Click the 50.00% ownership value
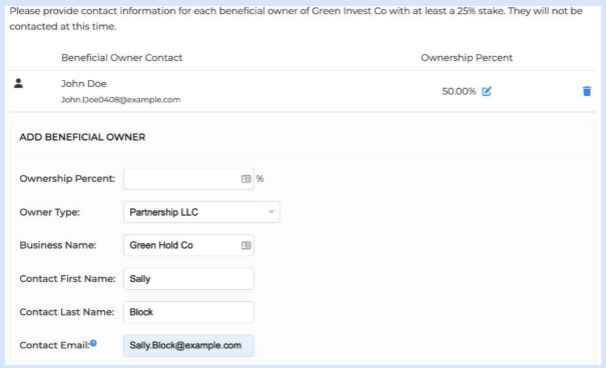The image size is (606, 368). (x=459, y=91)
